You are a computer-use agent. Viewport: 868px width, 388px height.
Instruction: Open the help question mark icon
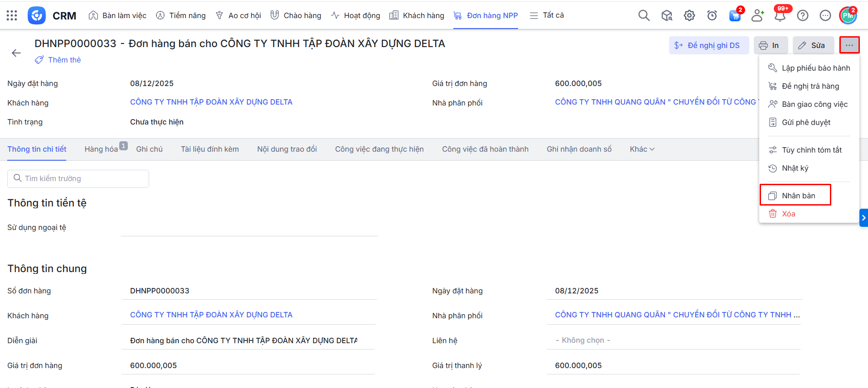pos(803,15)
